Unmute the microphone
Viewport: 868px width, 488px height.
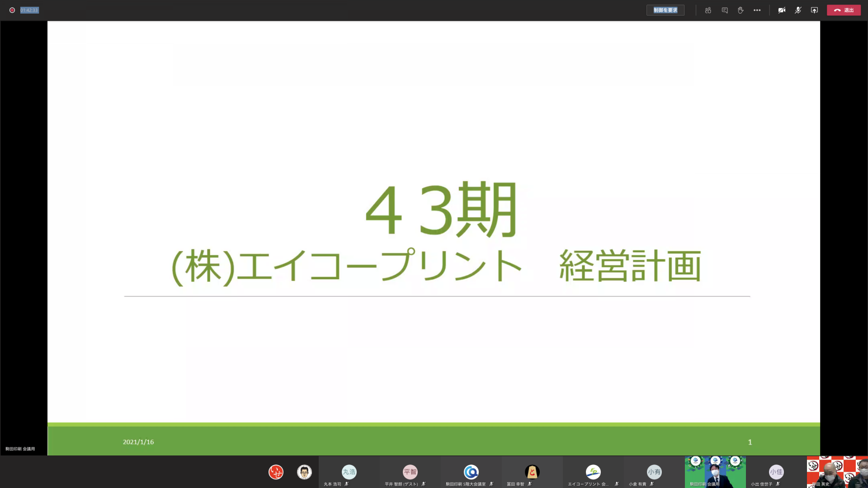point(798,10)
